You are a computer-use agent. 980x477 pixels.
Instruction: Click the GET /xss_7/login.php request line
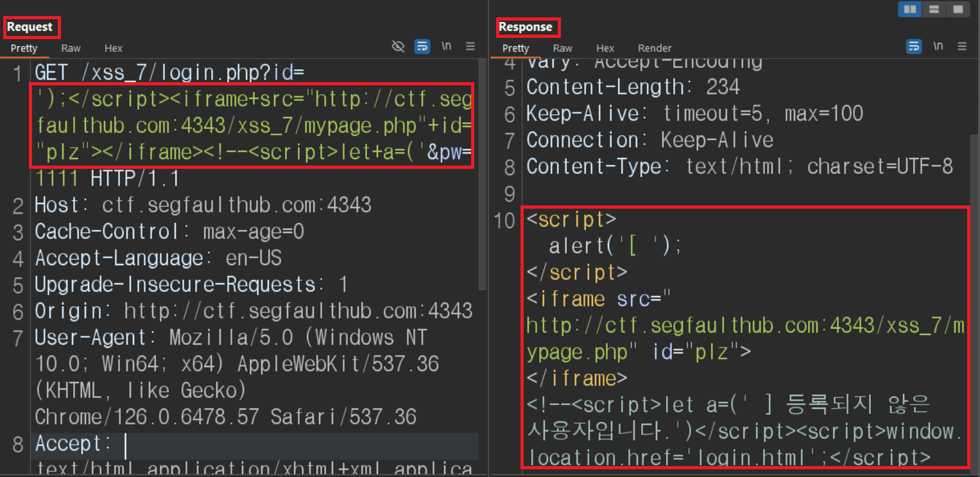pos(169,72)
